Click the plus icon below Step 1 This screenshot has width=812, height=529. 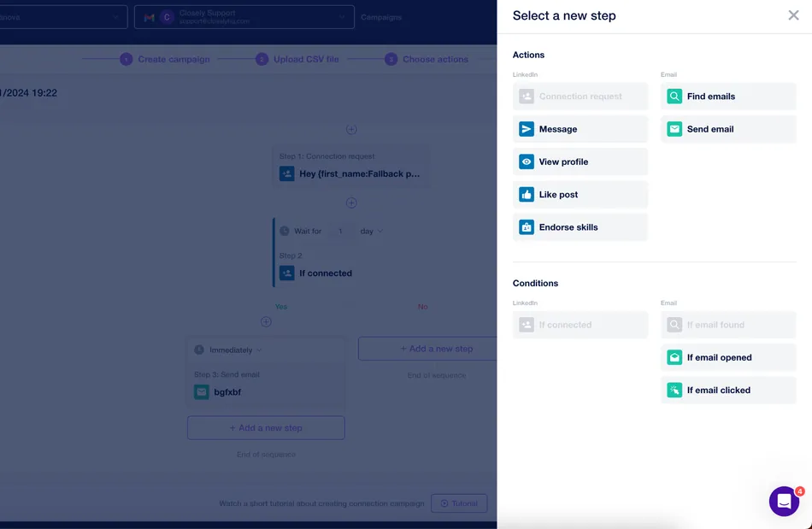pyautogui.click(x=351, y=203)
